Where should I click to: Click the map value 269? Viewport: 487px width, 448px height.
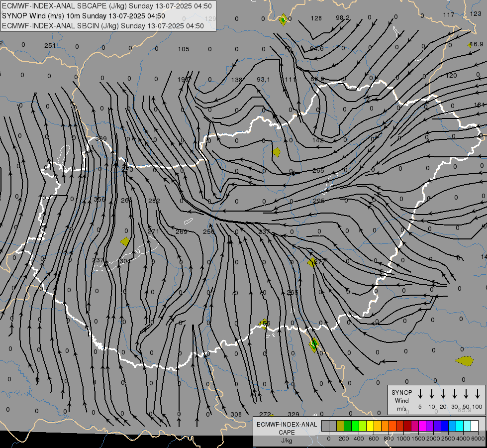point(182,231)
